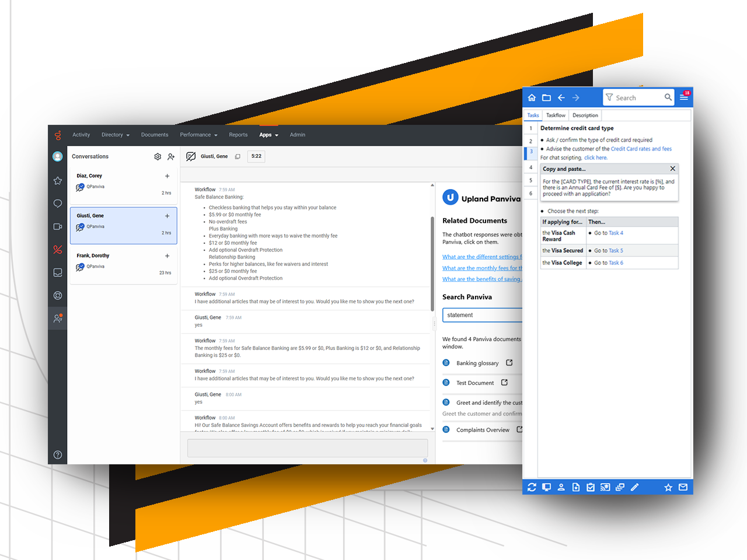
Task: Open conversation settings gear icon
Action: [x=158, y=156]
